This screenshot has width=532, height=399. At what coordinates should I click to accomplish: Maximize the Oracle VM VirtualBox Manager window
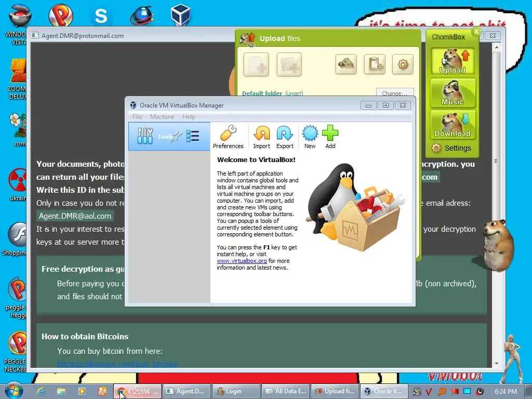tap(386, 105)
